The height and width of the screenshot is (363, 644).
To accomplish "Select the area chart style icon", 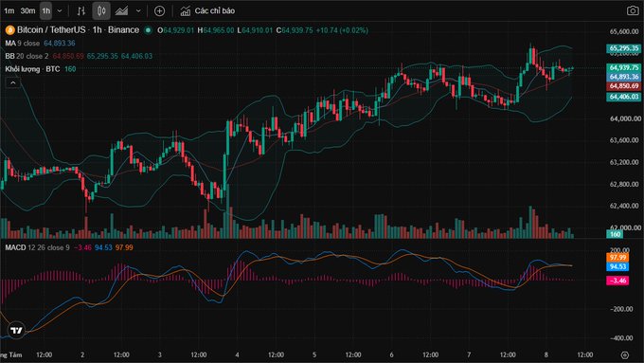I will click(122, 11).
